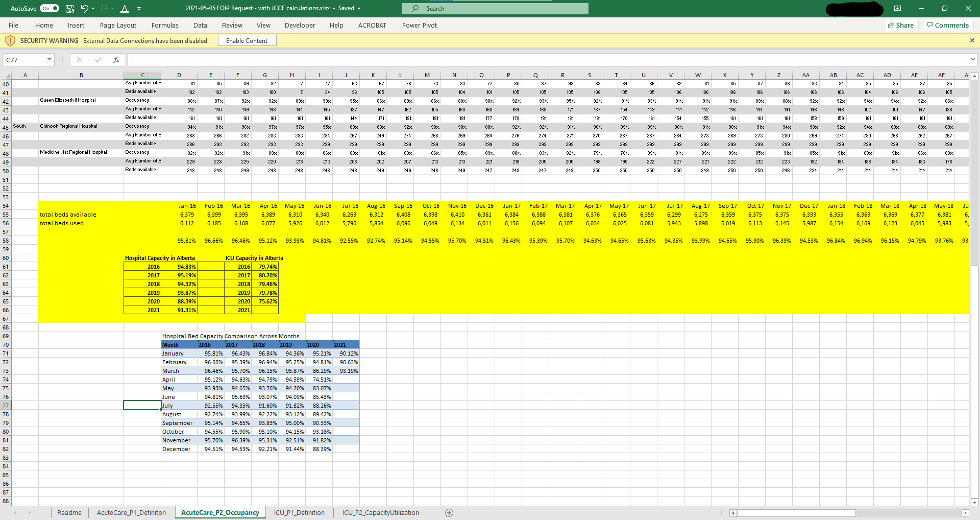Undo the last action

tap(84, 9)
